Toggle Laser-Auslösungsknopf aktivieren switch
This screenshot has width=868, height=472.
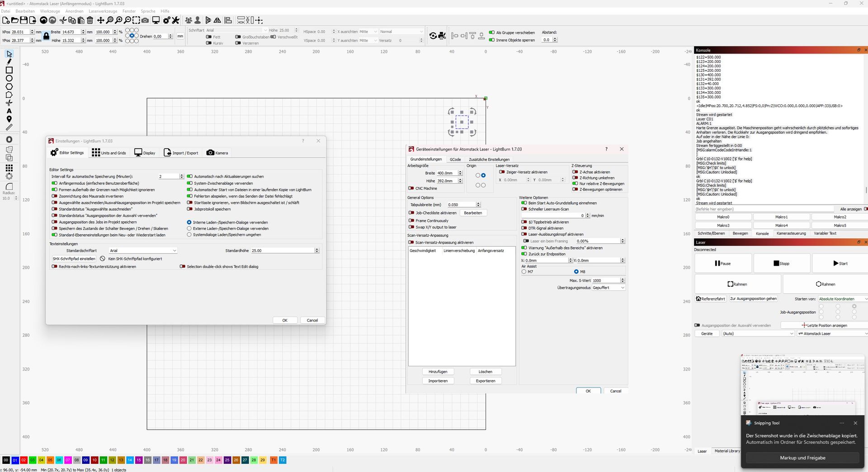click(x=524, y=234)
